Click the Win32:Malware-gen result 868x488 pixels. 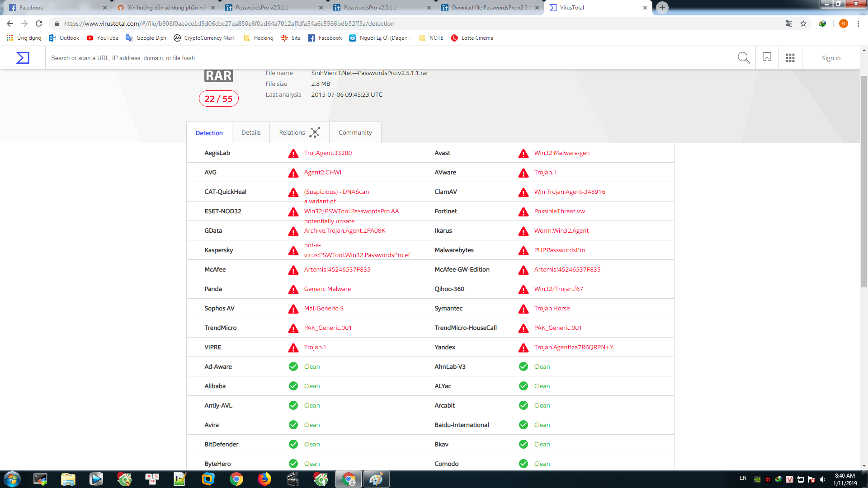tap(561, 153)
